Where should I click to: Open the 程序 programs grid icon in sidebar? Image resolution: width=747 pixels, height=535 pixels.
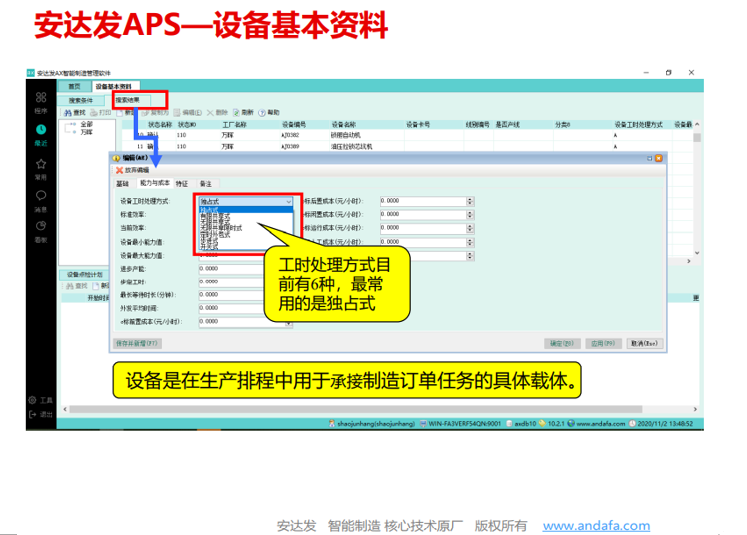click(41, 97)
